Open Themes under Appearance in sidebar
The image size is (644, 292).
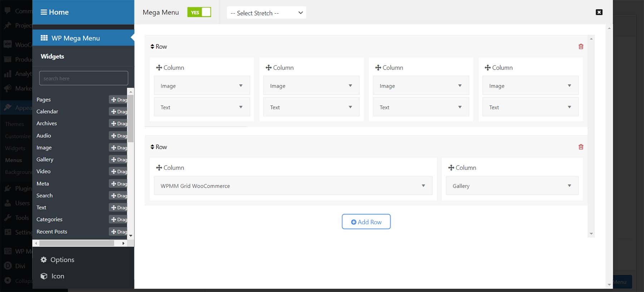[15, 124]
